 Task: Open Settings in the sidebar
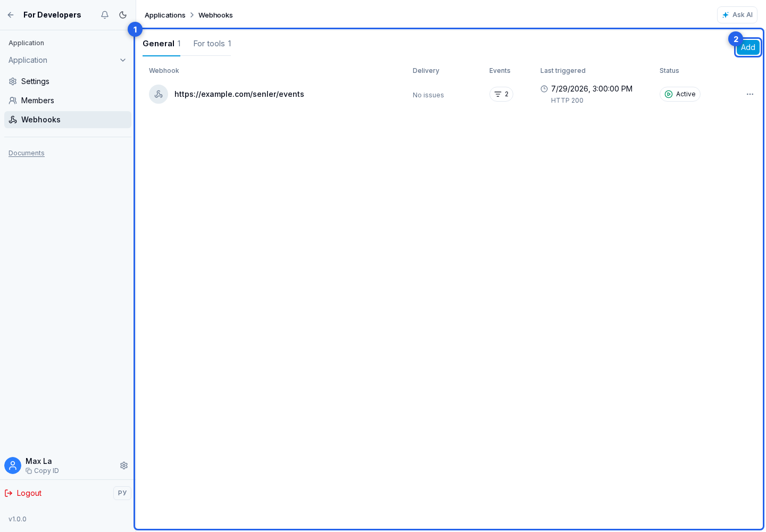point(68,81)
